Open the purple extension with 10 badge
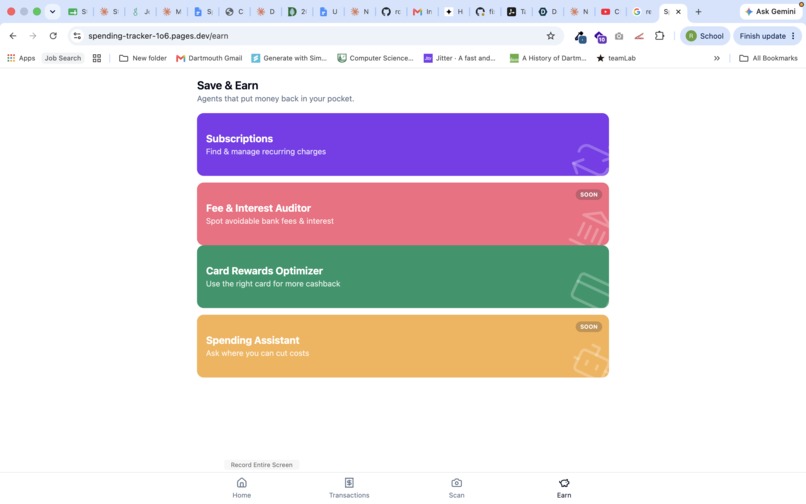 (x=600, y=37)
